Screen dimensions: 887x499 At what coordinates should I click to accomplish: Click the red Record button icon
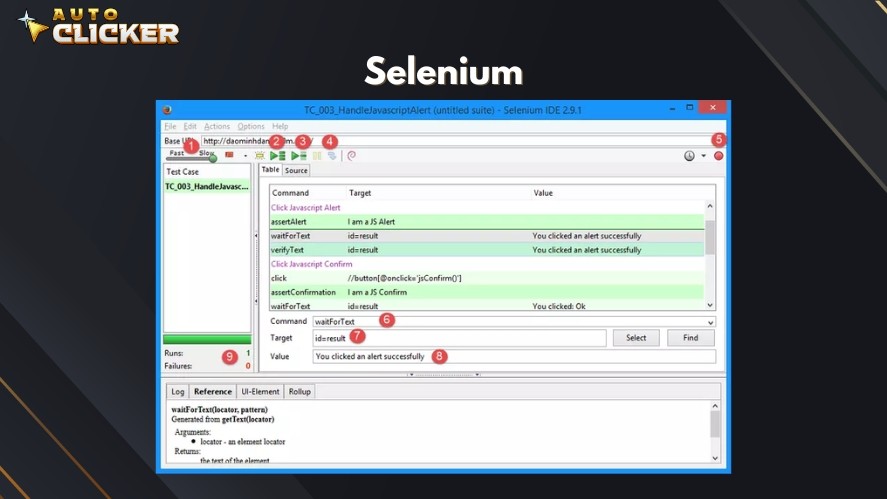tap(718, 156)
